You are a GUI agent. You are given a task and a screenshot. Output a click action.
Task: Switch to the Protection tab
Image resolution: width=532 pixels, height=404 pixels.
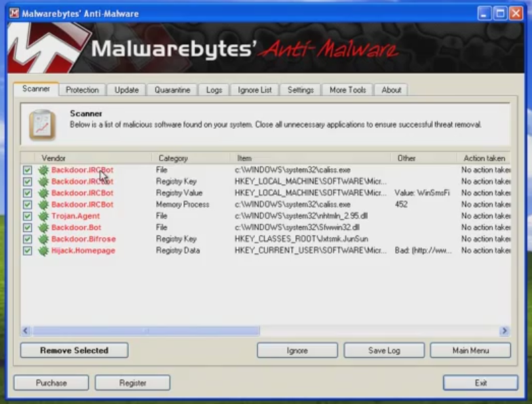click(82, 89)
